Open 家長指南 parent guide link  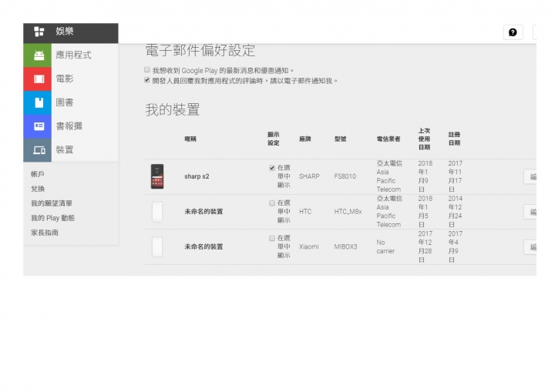coord(45,233)
